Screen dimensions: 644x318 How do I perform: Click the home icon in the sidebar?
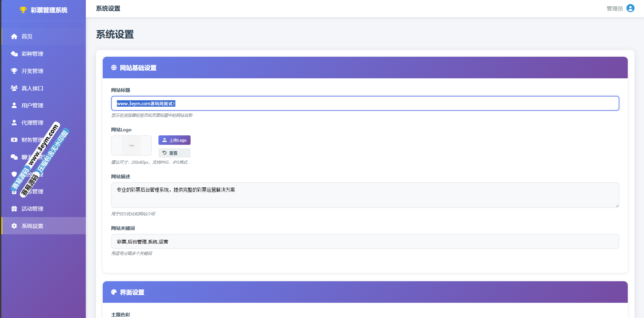click(x=14, y=36)
